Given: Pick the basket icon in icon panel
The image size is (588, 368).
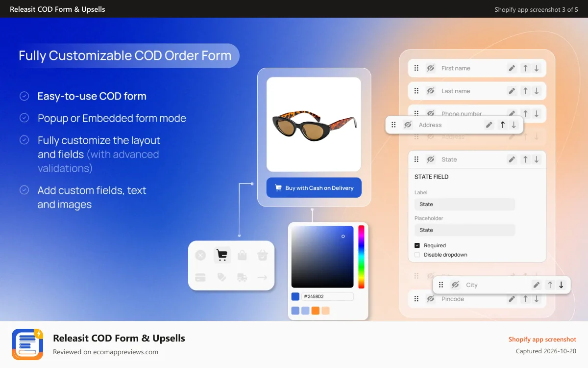Looking at the screenshot, I should click(x=262, y=255).
